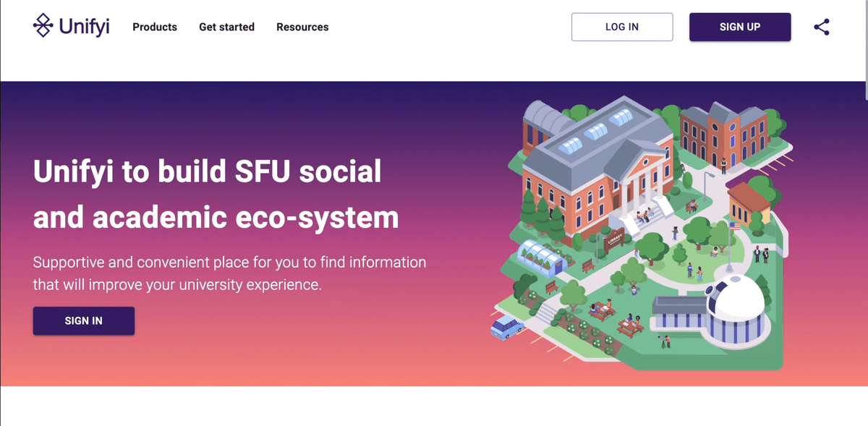Click the SIGN IN button in hero
The width and height of the screenshot is (868, 426).
84,321
